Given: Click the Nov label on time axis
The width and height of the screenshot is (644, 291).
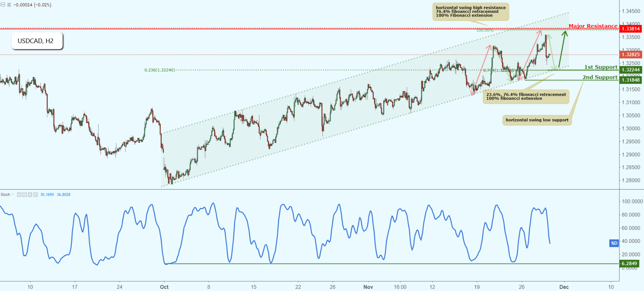Looking at the screenshot, I should pos(368,287).
